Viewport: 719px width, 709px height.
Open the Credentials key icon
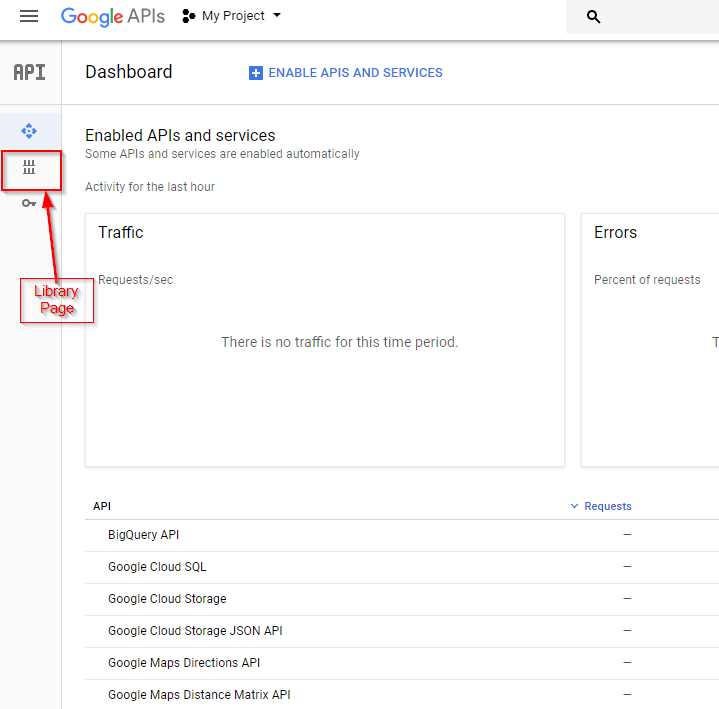(x=29, y=203)
